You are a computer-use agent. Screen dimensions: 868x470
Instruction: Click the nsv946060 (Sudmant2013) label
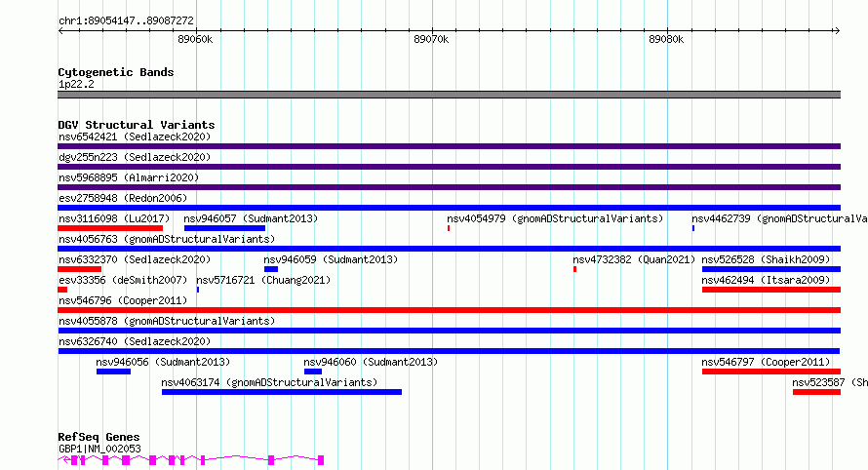coord(371,362)
